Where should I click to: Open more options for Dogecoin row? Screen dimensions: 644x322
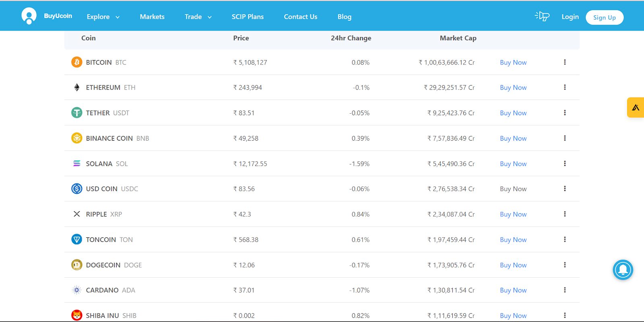click(565, 265)
